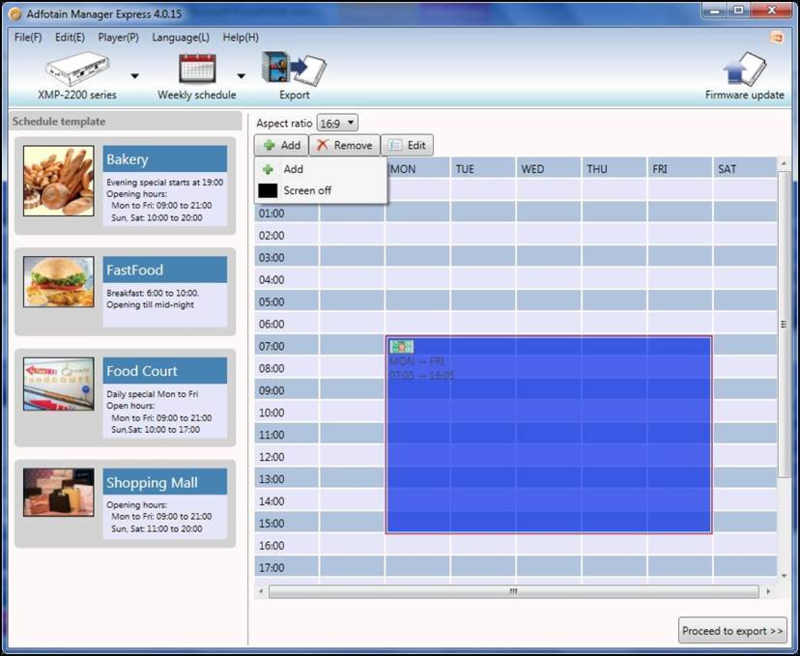Screen dimensions: 800x656
Task: Click the FRI column header
Action: (680, 169)
